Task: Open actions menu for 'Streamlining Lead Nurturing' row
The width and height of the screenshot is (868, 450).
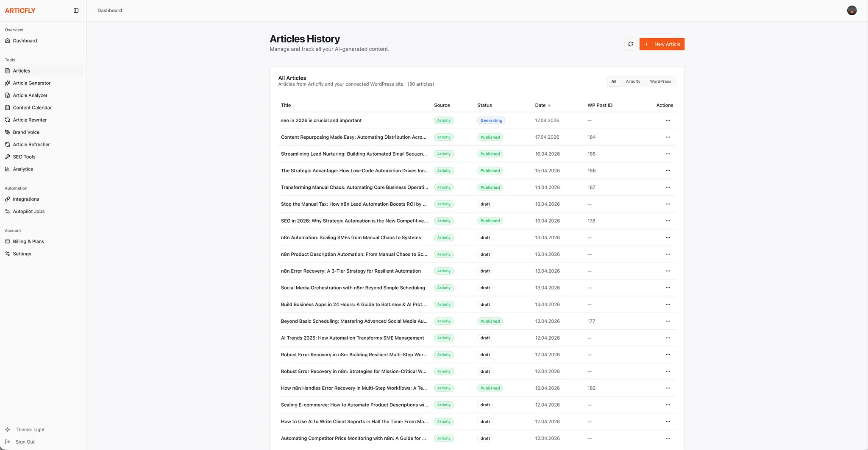Action: [x=668, y=154]
